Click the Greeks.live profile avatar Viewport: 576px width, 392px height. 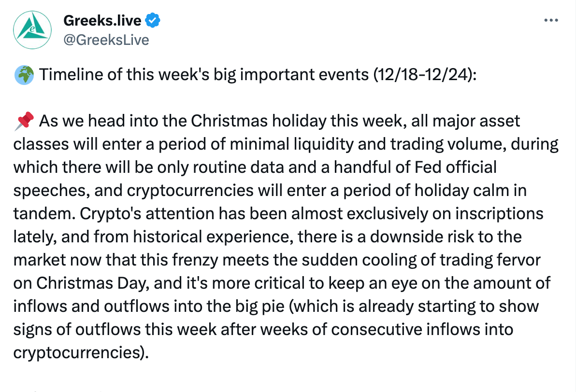32,30
